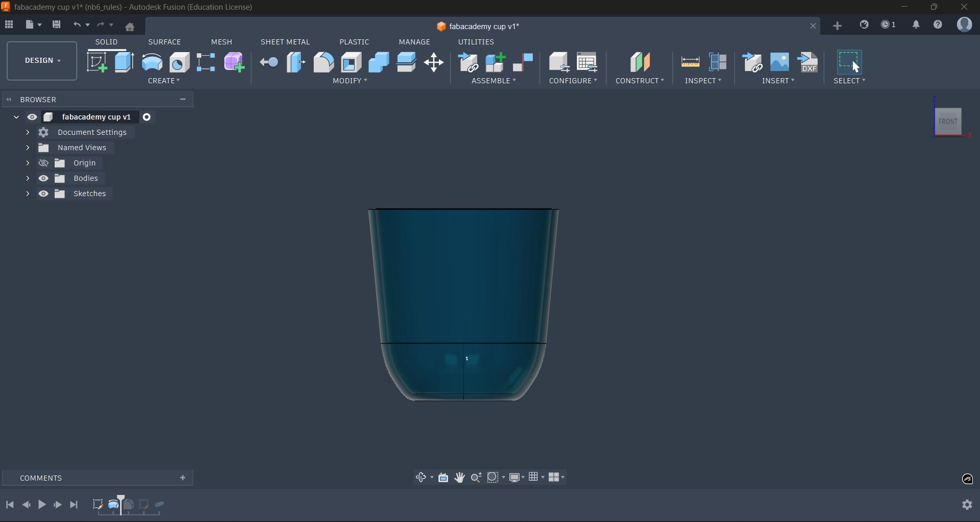Click the Save button
980x522 pixels.
[56, 25]
